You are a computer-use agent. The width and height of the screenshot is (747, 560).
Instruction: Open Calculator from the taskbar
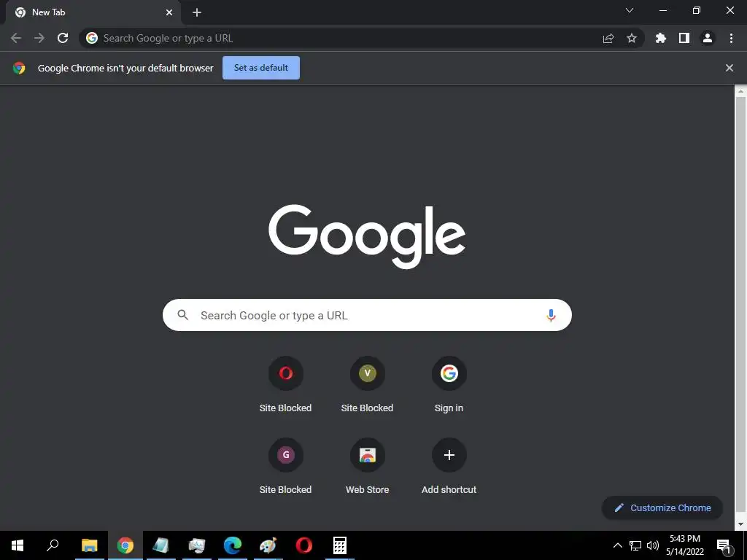[340, 545]
